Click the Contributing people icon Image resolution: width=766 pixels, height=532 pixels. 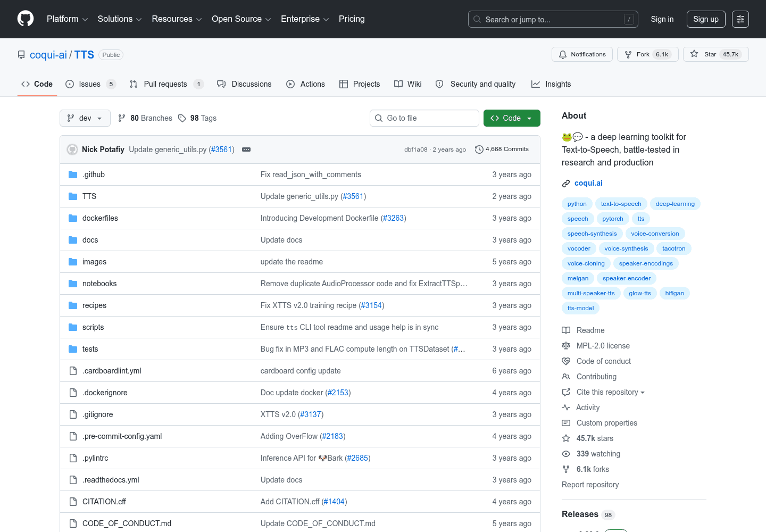(566, 377)
